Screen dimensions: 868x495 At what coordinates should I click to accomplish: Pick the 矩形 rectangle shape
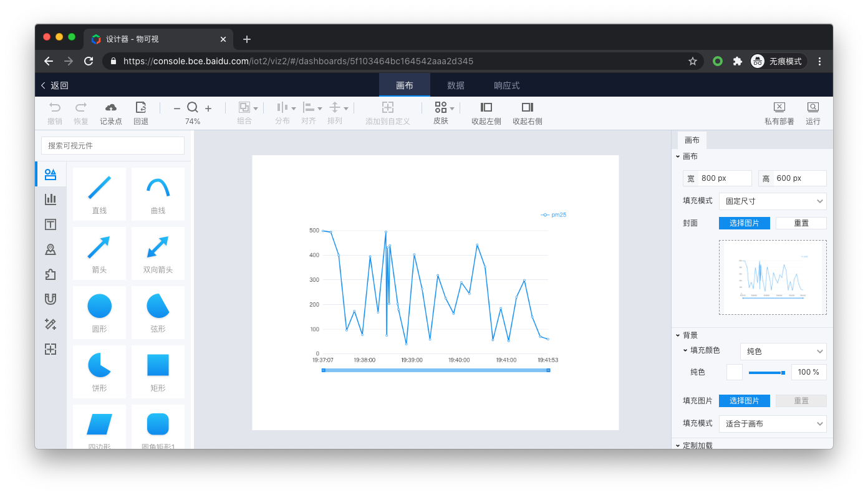pyautogui.click(x=158, y=372)
